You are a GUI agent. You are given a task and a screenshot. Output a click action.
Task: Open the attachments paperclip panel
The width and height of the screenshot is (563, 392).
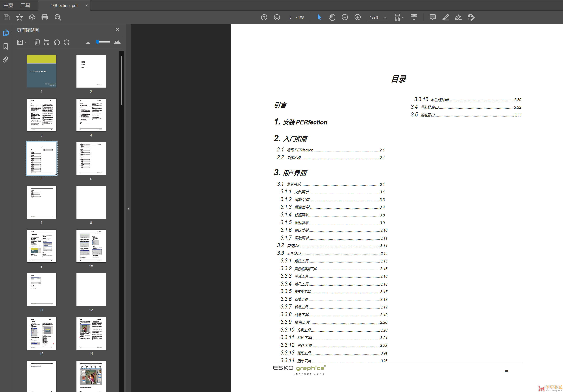(x=6, y=60)
